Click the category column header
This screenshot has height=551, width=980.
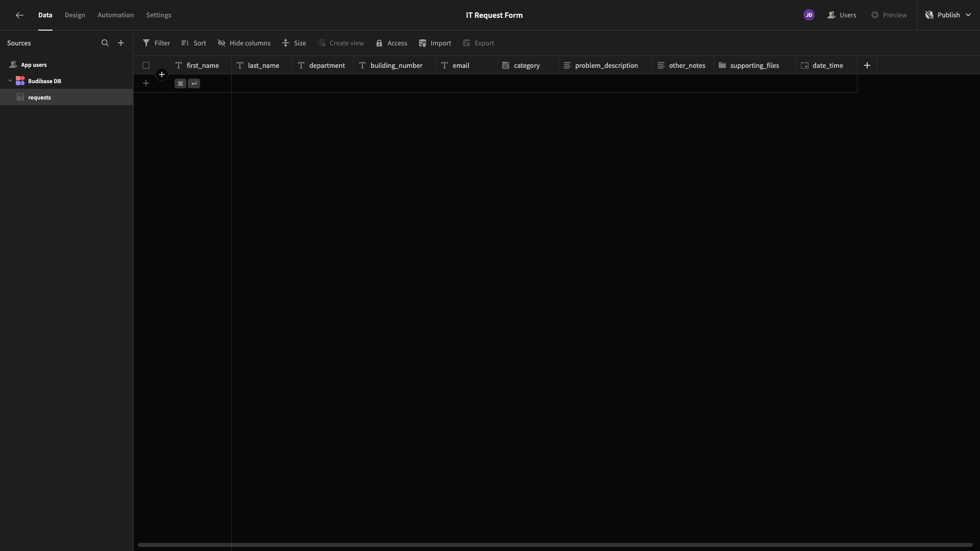pyautogui.click(x=526, y=65)
